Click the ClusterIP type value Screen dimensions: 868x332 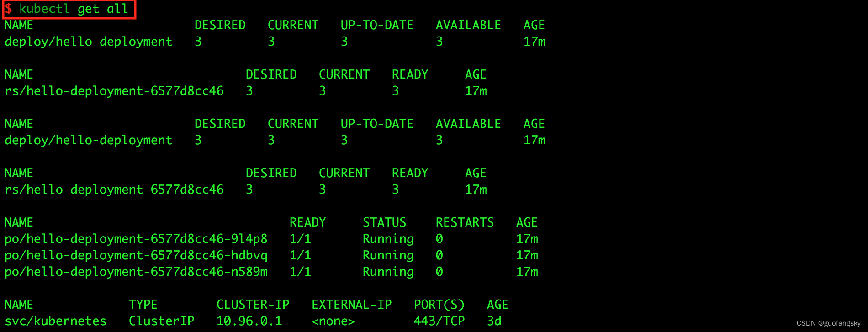coord(162,321)
